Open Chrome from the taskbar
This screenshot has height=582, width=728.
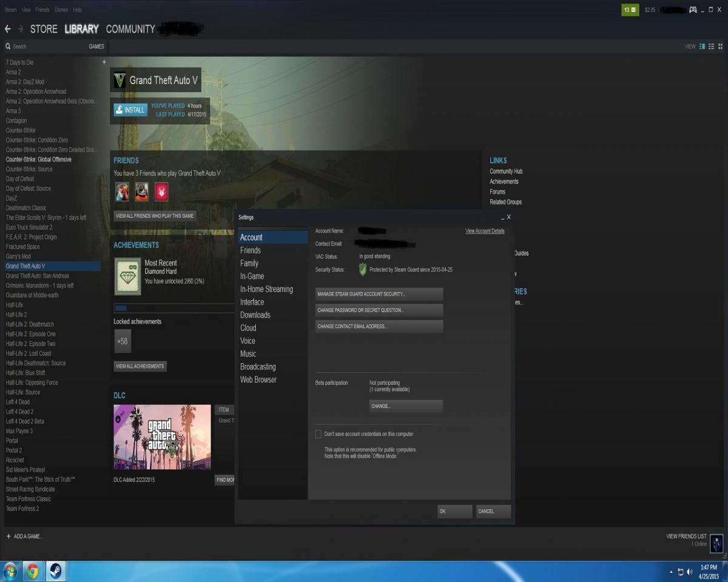click(x=33, y=571)
